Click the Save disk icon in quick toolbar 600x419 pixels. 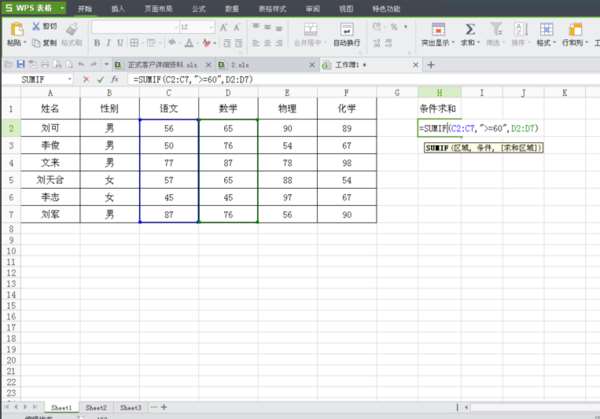(x=21, y=65)
